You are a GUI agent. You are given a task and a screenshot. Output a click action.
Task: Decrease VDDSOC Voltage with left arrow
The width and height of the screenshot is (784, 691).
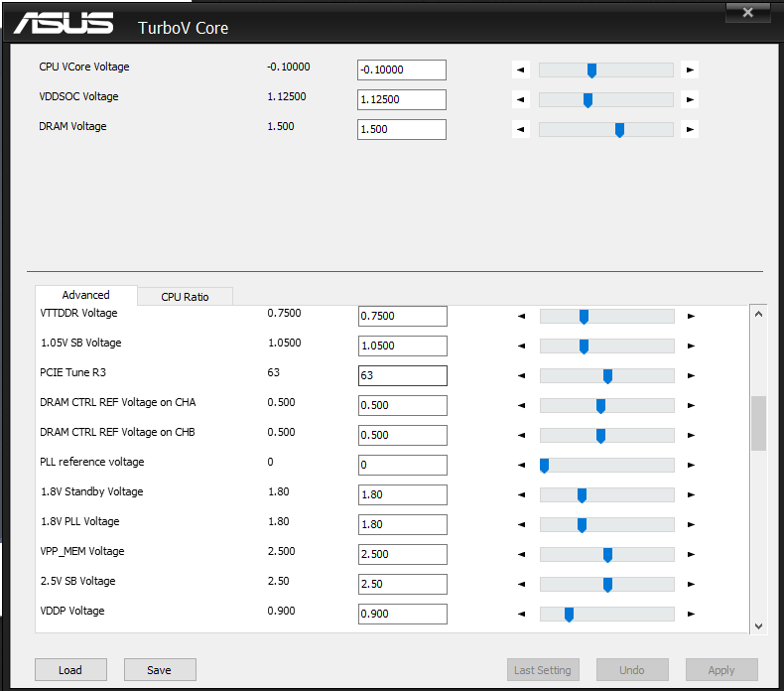point(520,99)
